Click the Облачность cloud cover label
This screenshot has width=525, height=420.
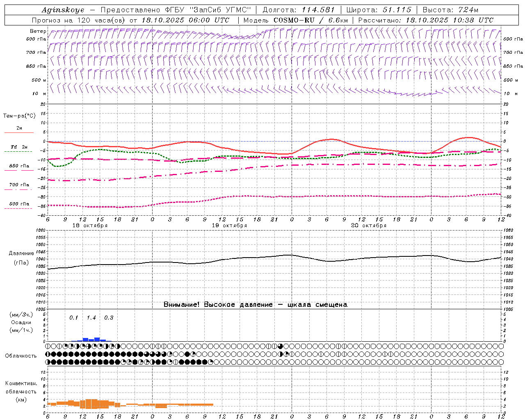[21, 356]
